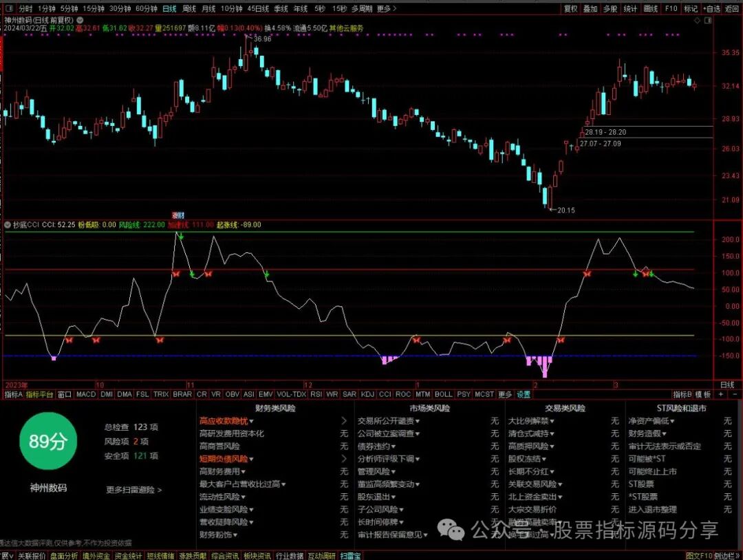Click 返回 to go back
The height and width of the screenshot is (560, 743).
pos(732,8)
